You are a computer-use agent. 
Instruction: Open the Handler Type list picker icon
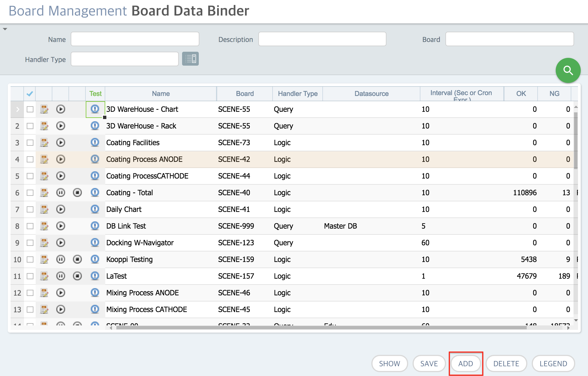click(190, 59)
